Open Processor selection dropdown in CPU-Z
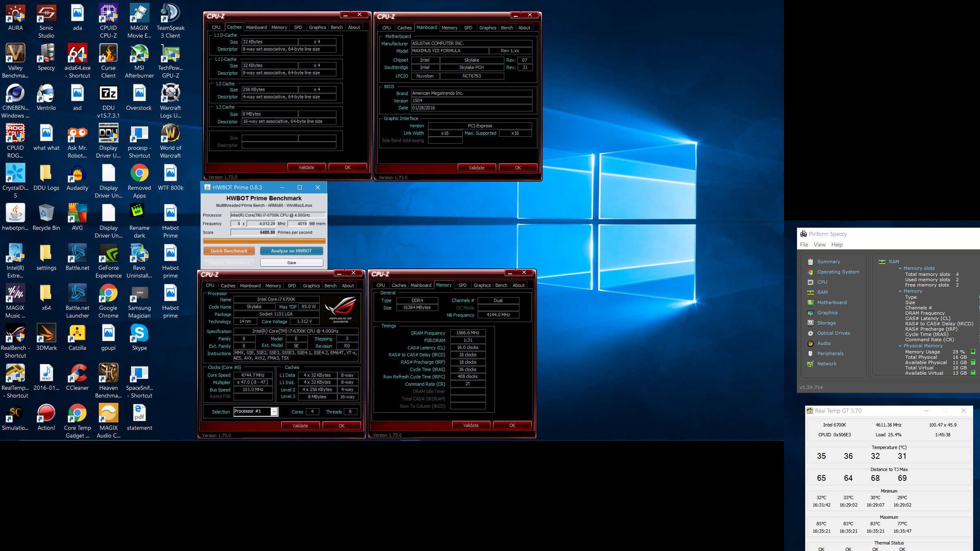 pos(274,411)
